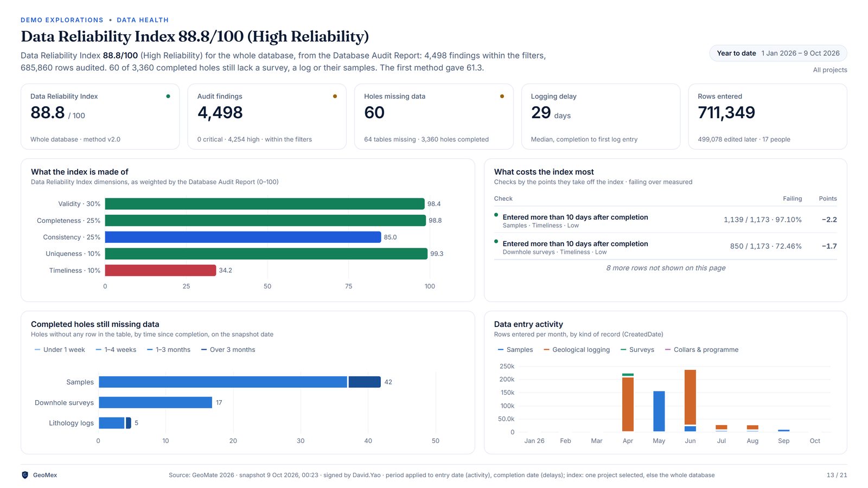Image resolution: width=868 pixels, height=488 pixels.
Task: Click the blue Consistency bar showing 85.0
Action: [243, 237]
